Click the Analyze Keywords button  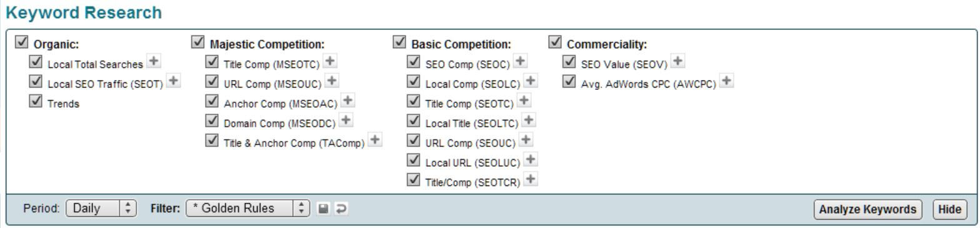(x=868, y=209)
